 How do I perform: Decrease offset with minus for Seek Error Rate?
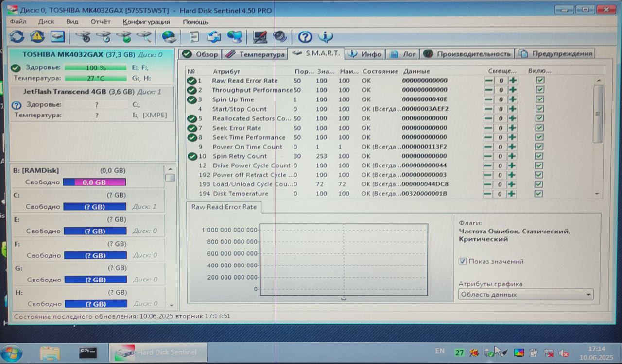(489, 128)
